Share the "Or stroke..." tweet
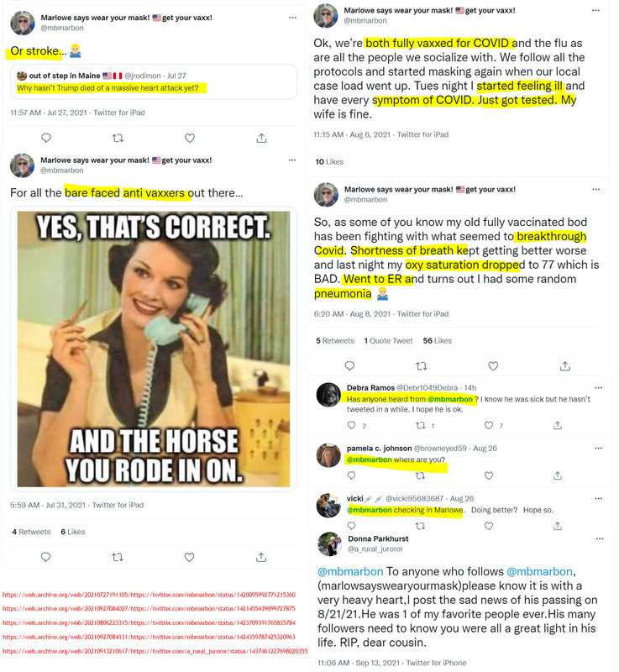 (262, 138)
